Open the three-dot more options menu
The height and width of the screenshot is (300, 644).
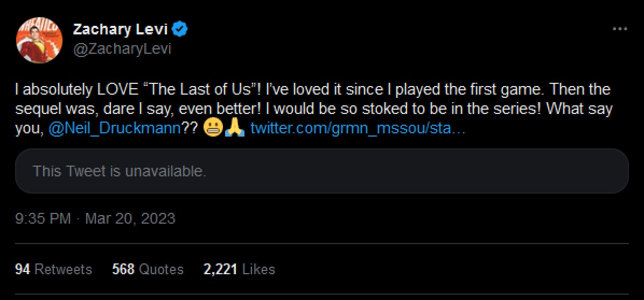pyautogui.click(x=621, y=29)
